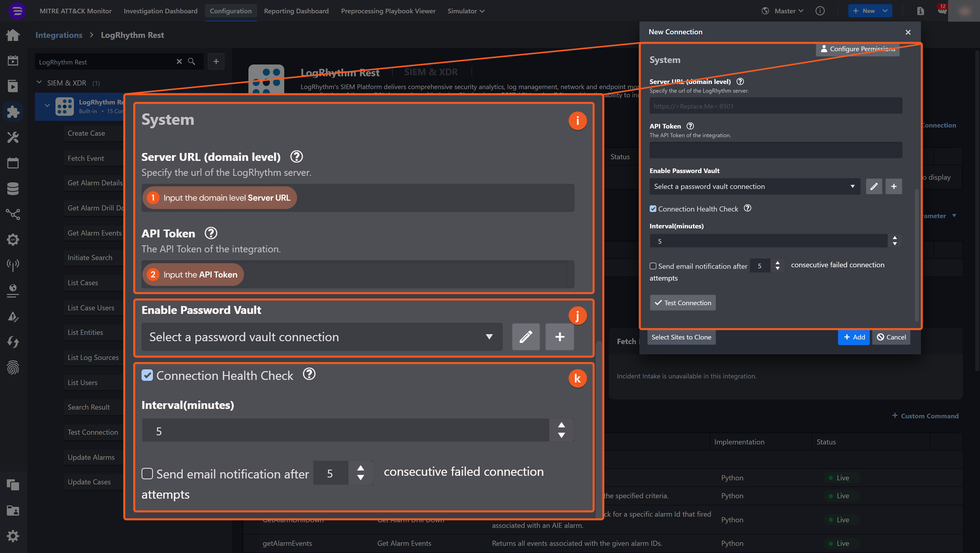
Task: Click plus icon to add password vault connection
Action: (894, 186)
